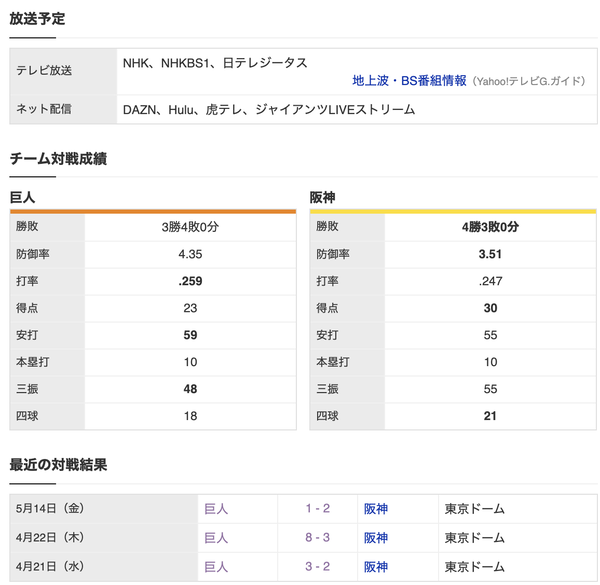Open the 地上波・BS番組情報 link

tap(409, 81)
